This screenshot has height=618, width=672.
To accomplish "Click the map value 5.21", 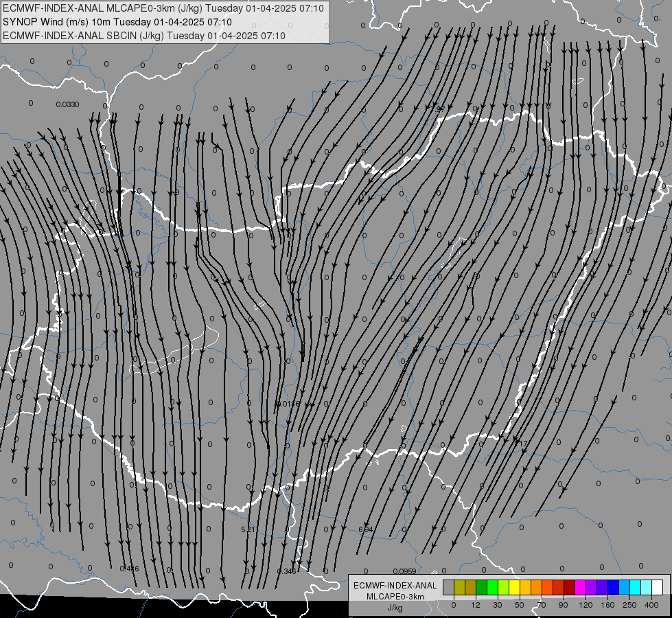I will pyautogui.click(x=249, y=529).
